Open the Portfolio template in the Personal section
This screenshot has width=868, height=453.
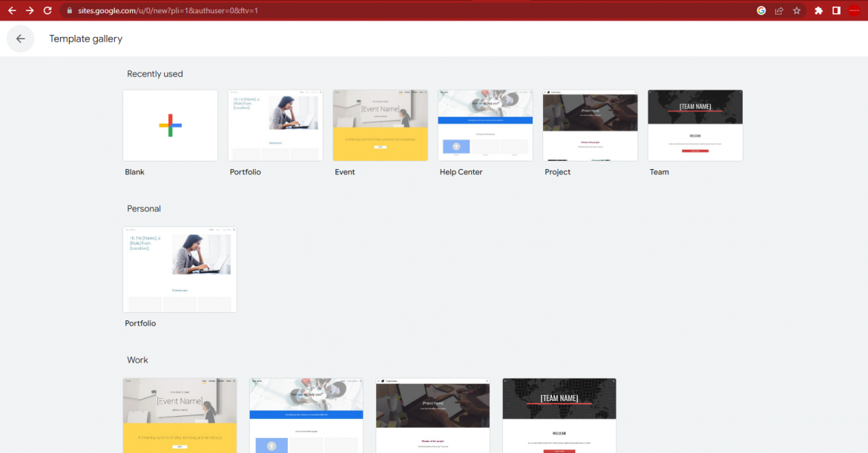tap(180, 269)
